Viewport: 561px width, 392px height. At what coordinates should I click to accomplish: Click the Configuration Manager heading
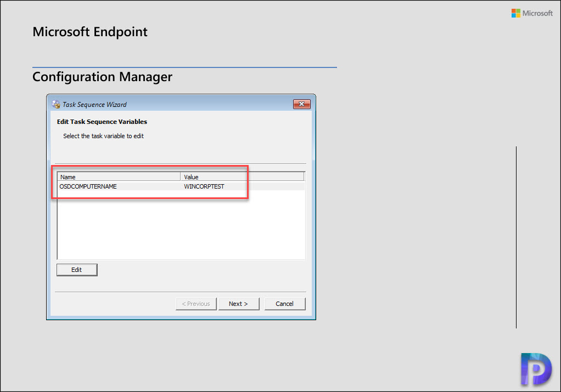pyautogui.click(x=102, y=77)
